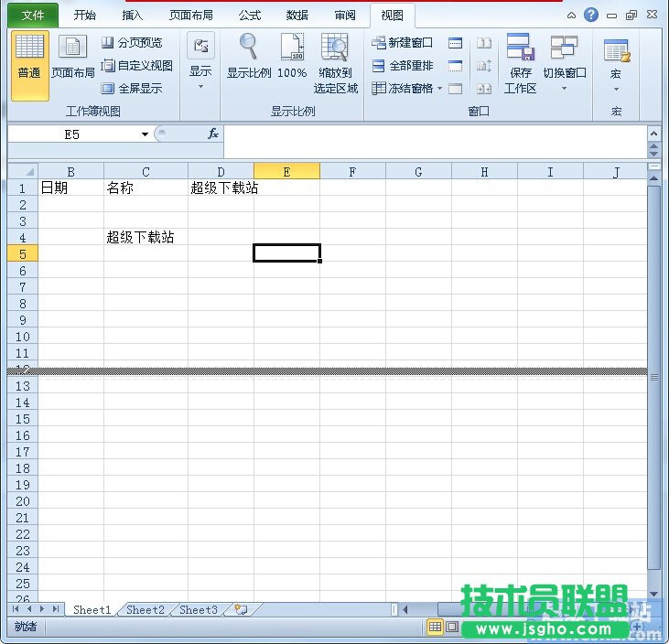Select column H header
Viewport: 669px width, 644px height.
tap(484, 171)
